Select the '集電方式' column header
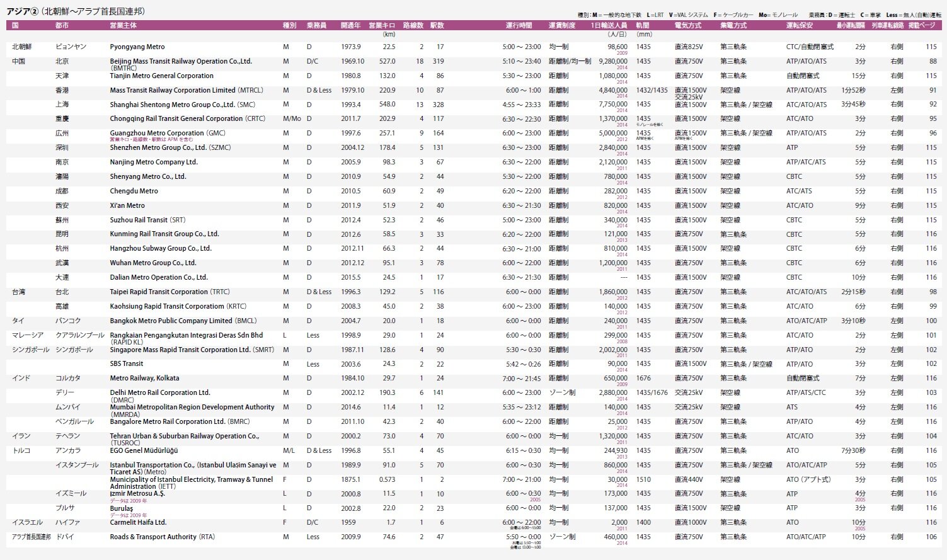Screen dimensions: 947x560 (733, 26)
